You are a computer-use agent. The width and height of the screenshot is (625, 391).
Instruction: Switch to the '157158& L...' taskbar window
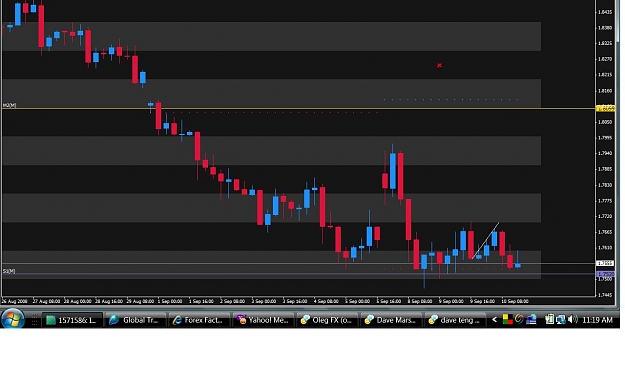click(72, 320)
